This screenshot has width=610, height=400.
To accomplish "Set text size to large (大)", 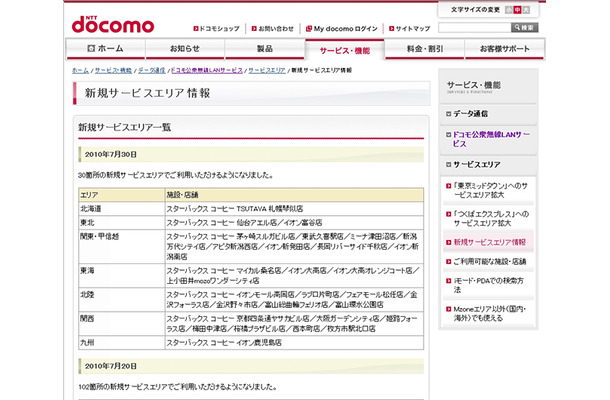I will click(x=526, y=10).
